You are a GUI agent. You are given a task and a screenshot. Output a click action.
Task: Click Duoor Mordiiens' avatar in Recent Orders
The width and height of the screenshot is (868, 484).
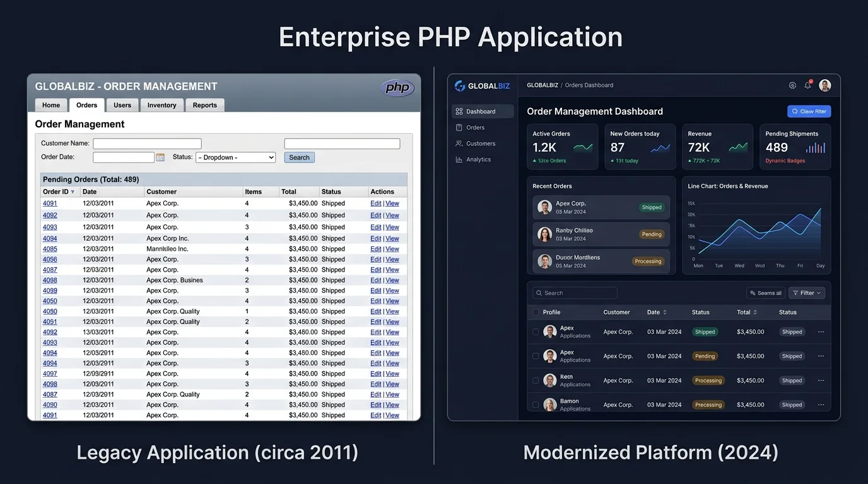point(544,262)
